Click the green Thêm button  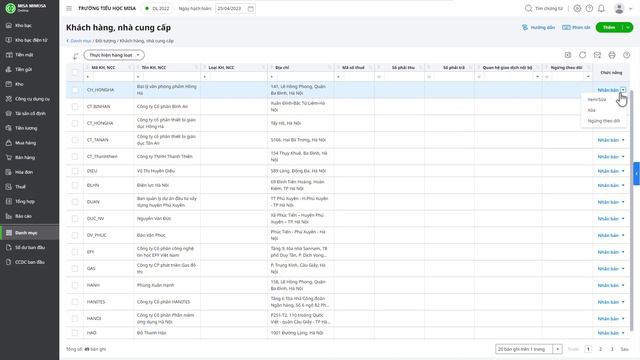[x=609, y=27]
